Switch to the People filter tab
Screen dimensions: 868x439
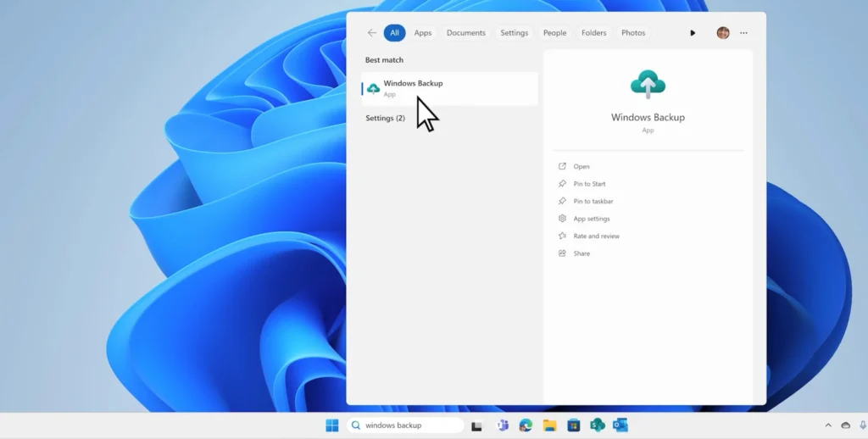[x=554, y=33]
